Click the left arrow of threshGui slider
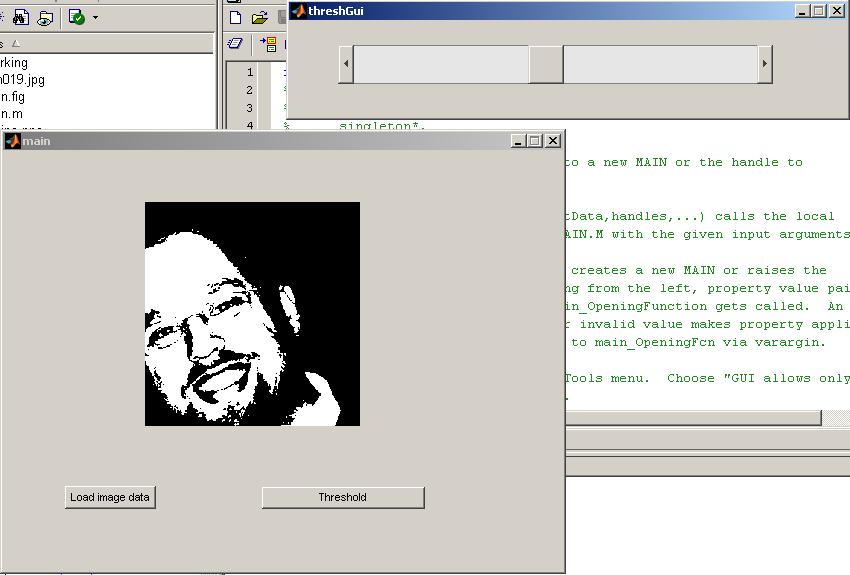Viewport: 850px width, 575px height. click(x=346, y=64)
